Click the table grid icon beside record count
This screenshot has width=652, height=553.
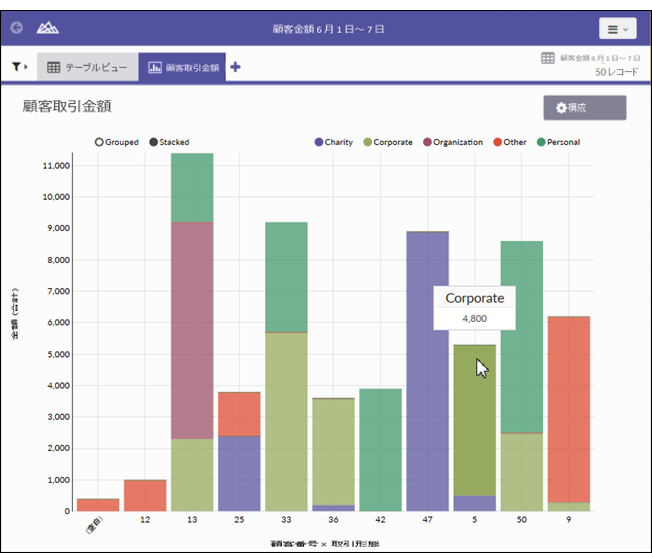tap(548, 58)
